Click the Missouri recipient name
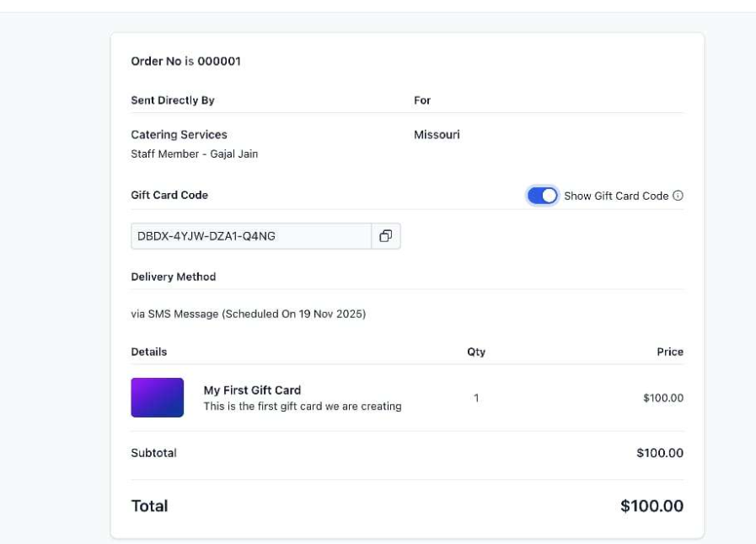The height and width of the screenshot is (544, 756). click(x=437, y=135)
